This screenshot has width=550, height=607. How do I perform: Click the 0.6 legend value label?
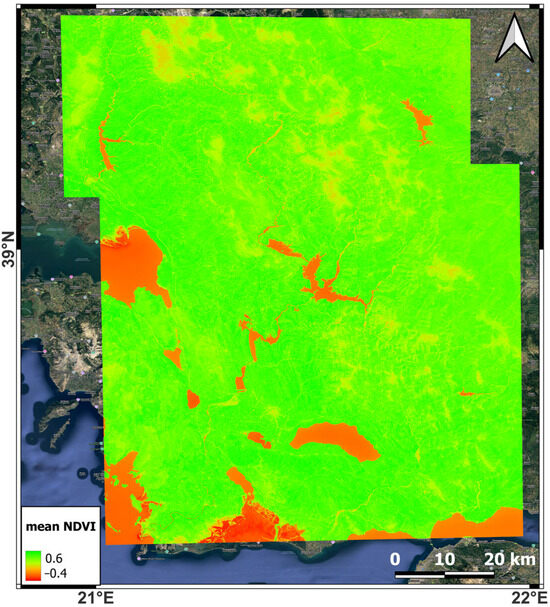(53, 558)
